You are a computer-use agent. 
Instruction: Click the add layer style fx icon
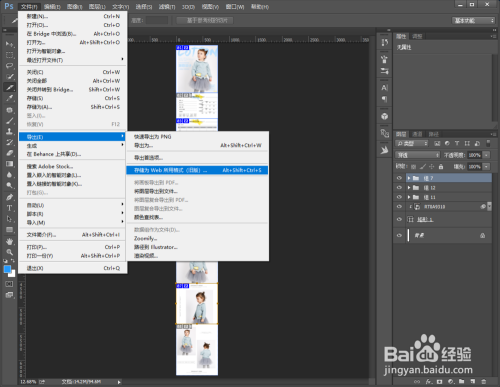(429, 381)
